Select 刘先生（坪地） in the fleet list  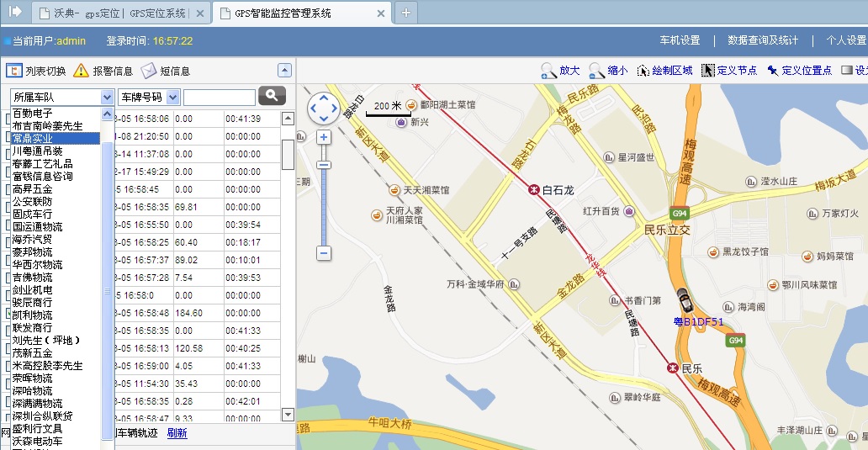click(56, 340)
